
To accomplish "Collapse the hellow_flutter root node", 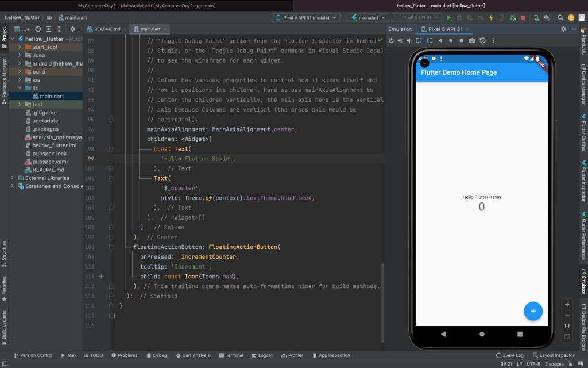I will (13, 39).
